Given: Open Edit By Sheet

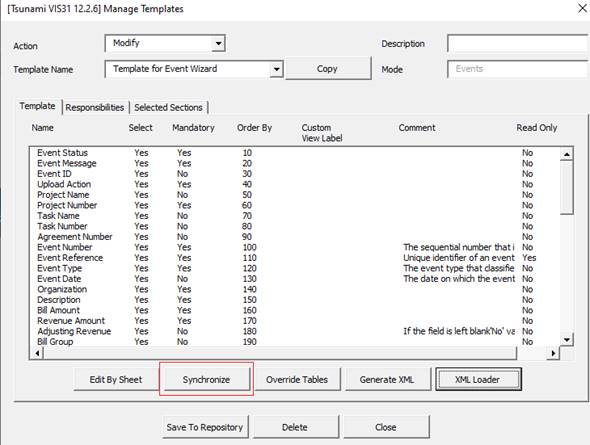Looking at the screenshot, I should click(x=116, y=379).
